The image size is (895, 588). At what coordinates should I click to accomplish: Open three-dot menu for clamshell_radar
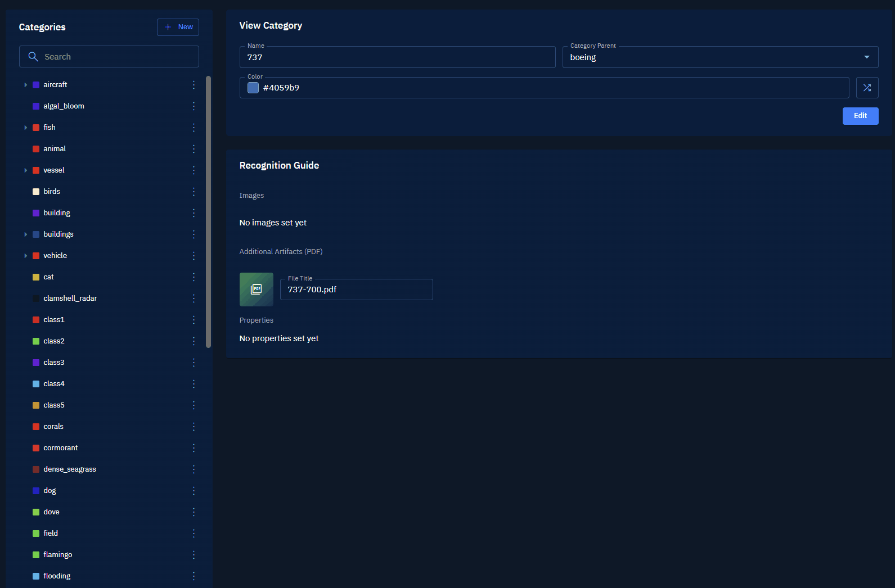194,298
